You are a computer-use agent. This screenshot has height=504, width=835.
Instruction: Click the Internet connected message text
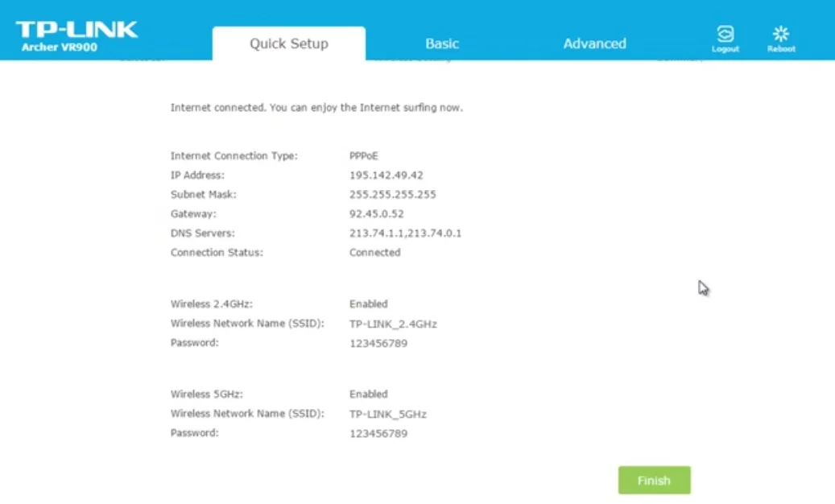(316, 108)
